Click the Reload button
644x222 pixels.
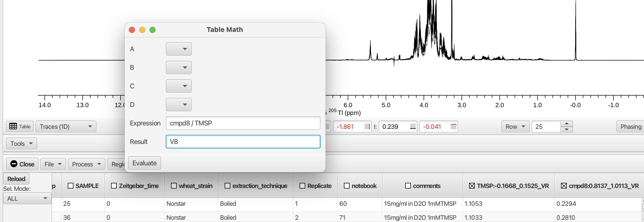16,179
